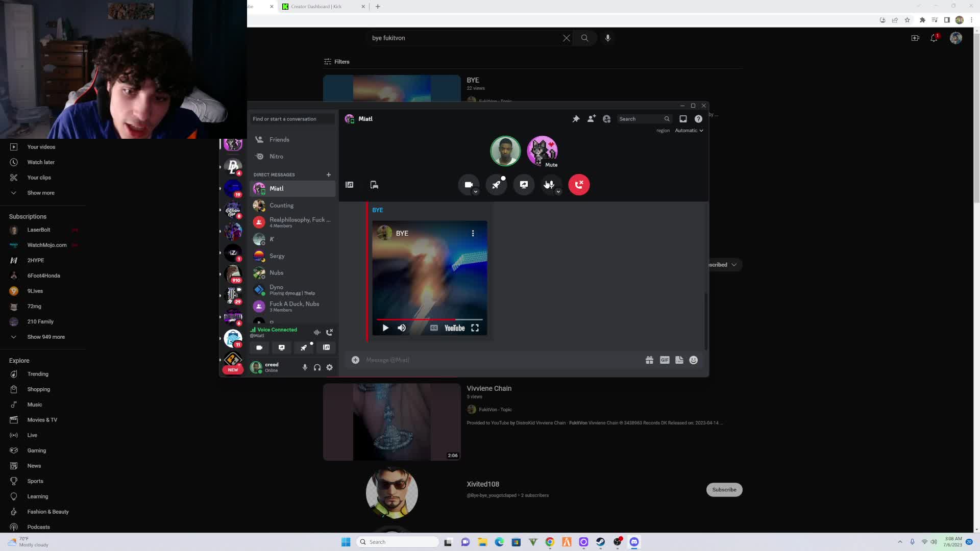
Task: Open GIF picker in message box
Action: coord(665,360)
